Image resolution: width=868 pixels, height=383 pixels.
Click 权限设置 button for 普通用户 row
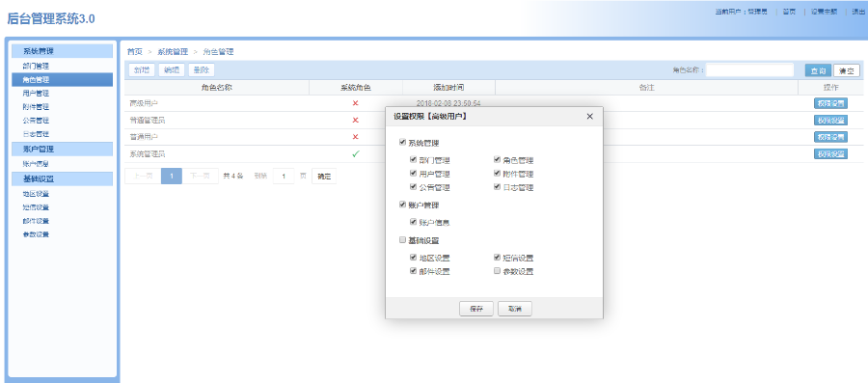(x=830, y=137)
